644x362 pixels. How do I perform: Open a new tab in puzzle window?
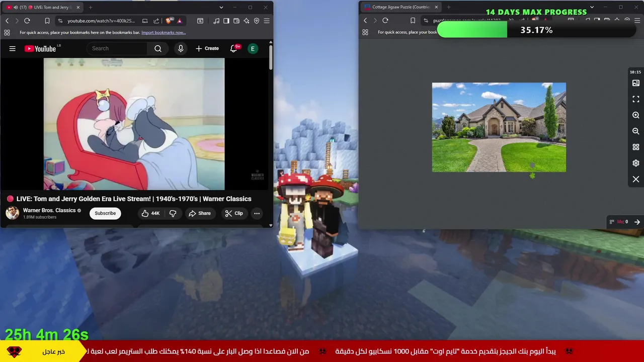click(449, 7)
